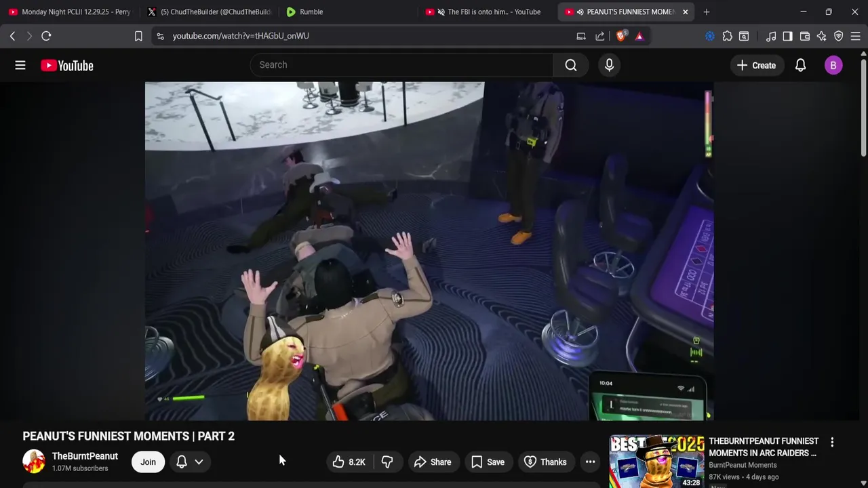Toggle the browser sidebar panel
The height and width of the screenshot is (488, 868).
(787, 36)
